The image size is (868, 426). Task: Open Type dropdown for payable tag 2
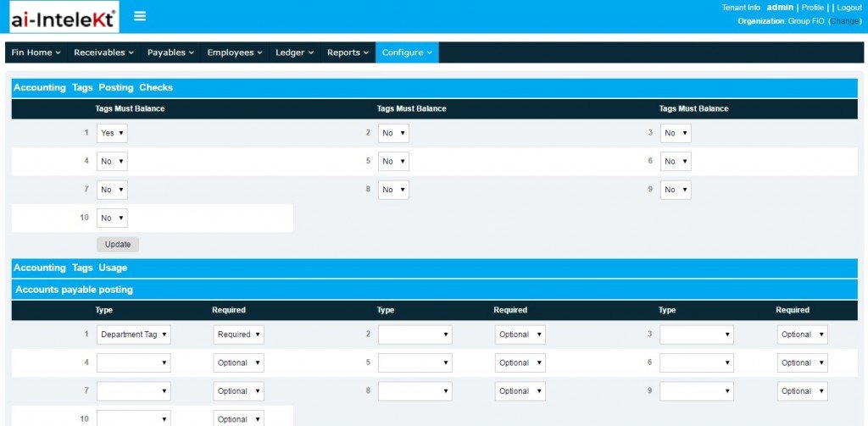415,335
